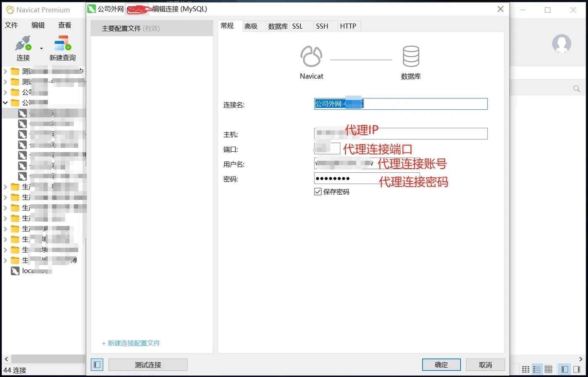The height and width of the screenshot is (377, 588).
Task: Click the 用户名 input field
Action: click(367, 163)
